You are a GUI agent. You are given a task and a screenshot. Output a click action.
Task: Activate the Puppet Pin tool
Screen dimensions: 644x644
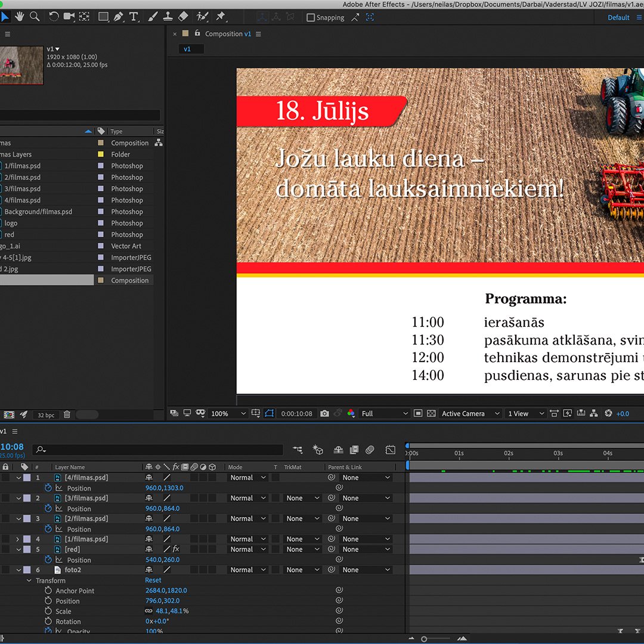point(221,17)
